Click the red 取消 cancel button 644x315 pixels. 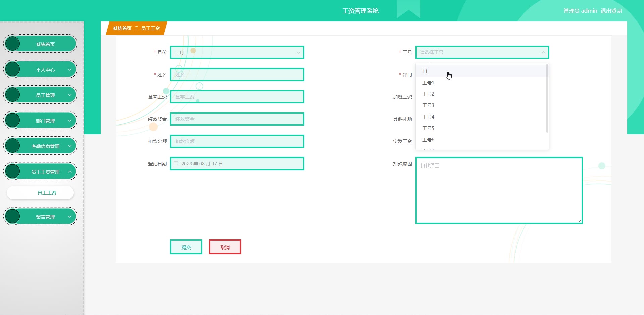225,247
